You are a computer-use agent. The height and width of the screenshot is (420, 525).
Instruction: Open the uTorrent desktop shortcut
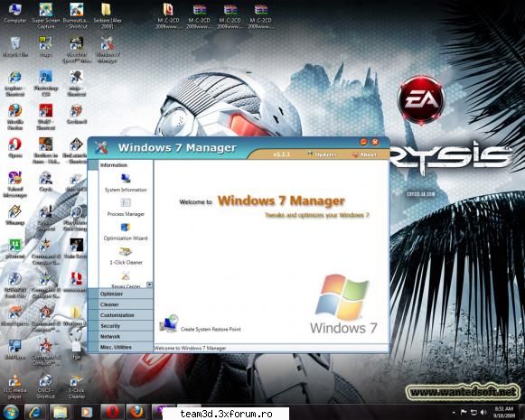click(15, 248)
